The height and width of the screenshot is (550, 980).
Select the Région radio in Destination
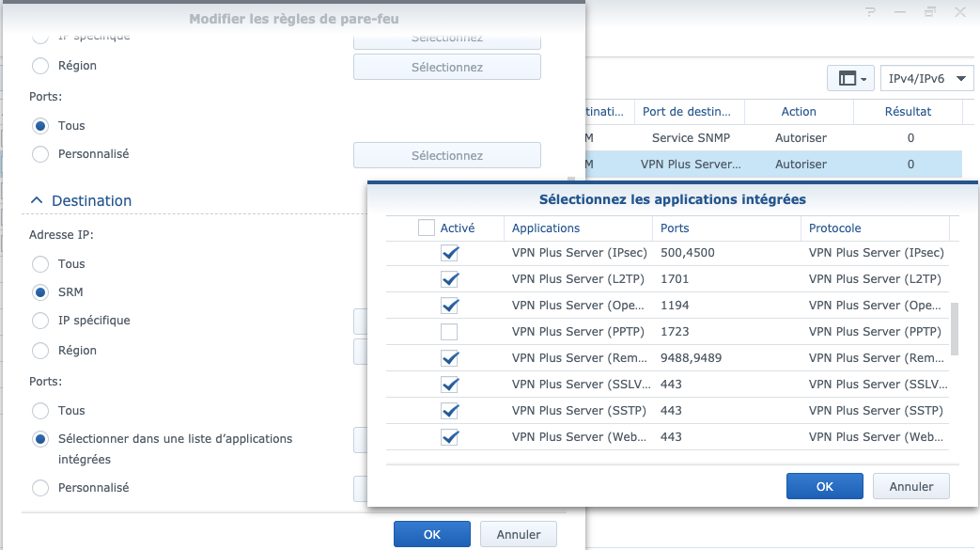coord(40,350)
